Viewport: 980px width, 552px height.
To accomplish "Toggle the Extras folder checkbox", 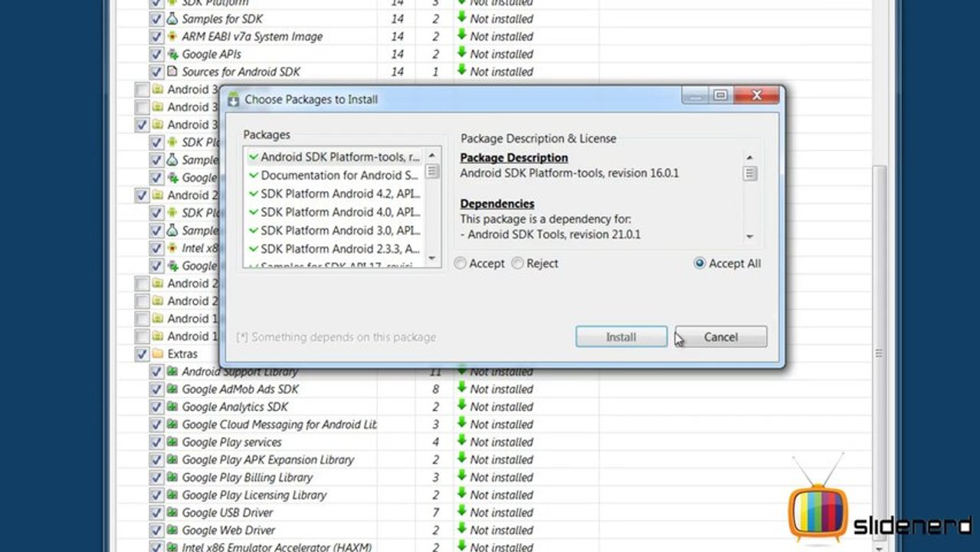I will [142, 354].
